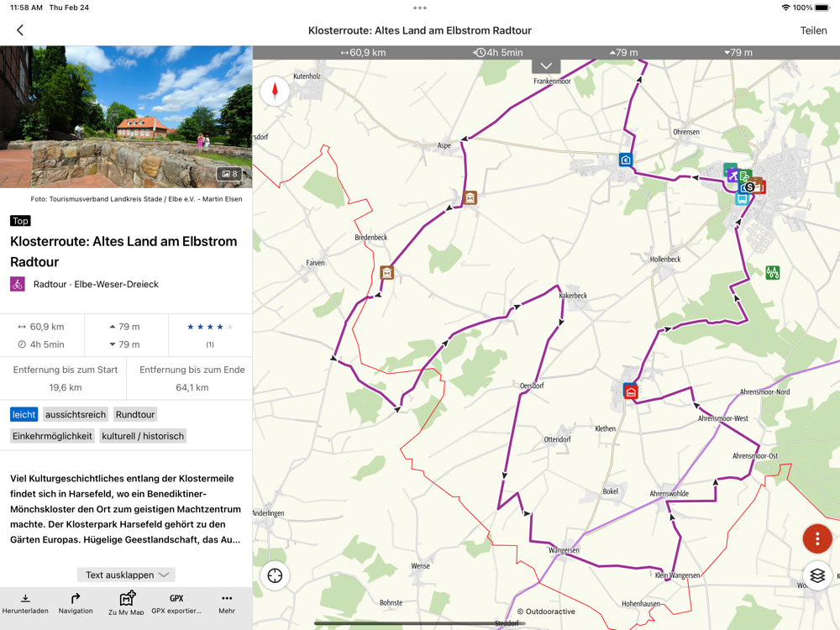Open the red three-dot map actions button

[817, 538]
